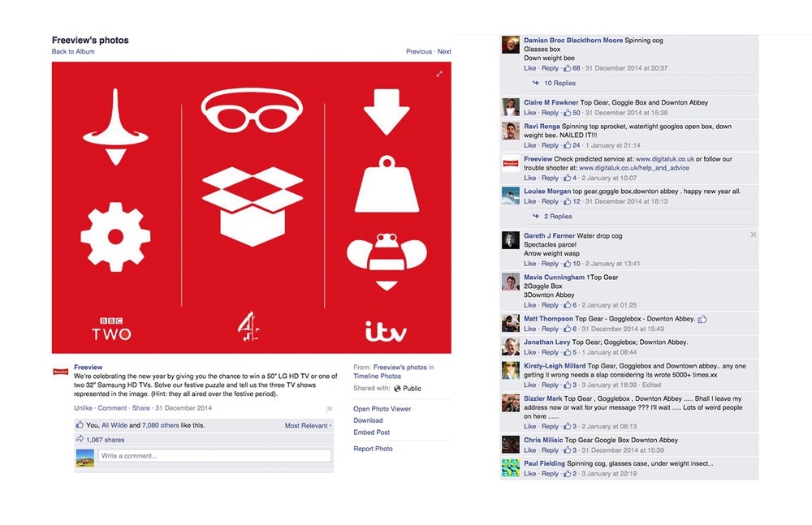Screen dimensions: 812x525
Task: Open Chris Milisic's profile picture thumbnail
Action: click(x=511, y=444)
